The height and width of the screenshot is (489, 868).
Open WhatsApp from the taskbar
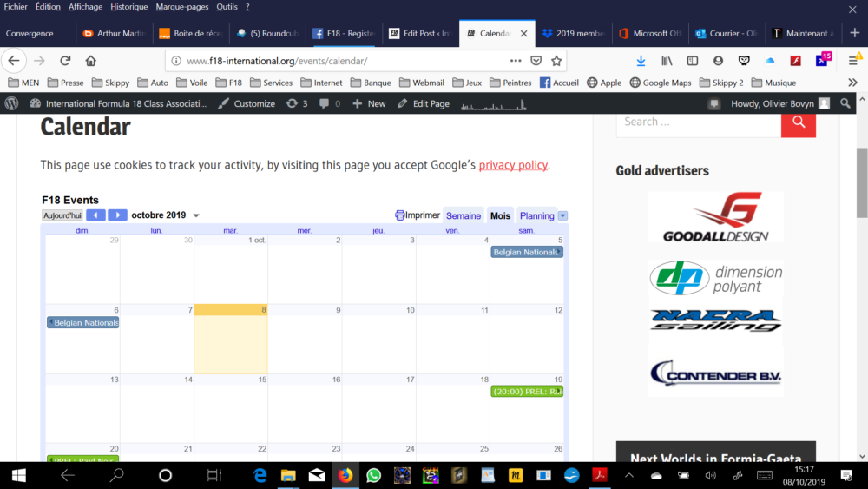click(x=373, y=475)
